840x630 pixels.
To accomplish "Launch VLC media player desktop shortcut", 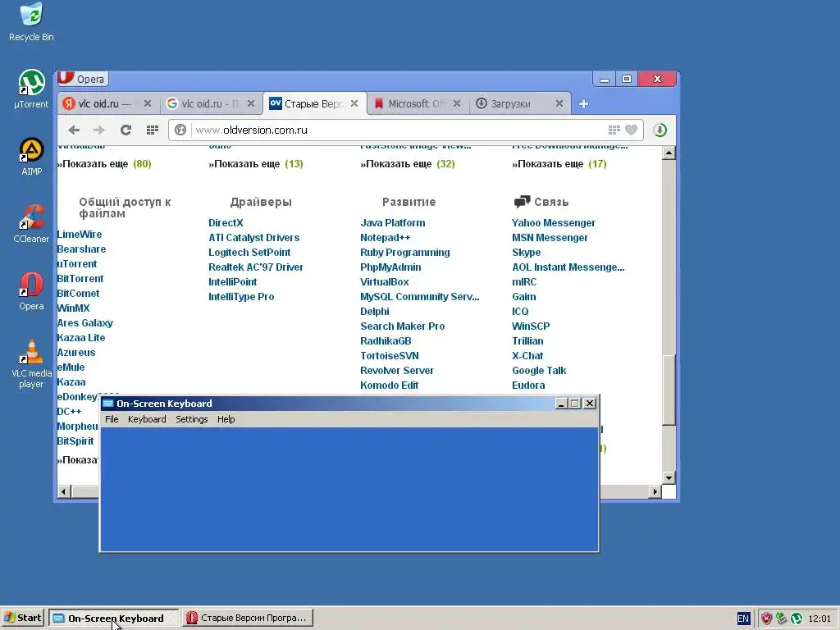I will point(31,363).
